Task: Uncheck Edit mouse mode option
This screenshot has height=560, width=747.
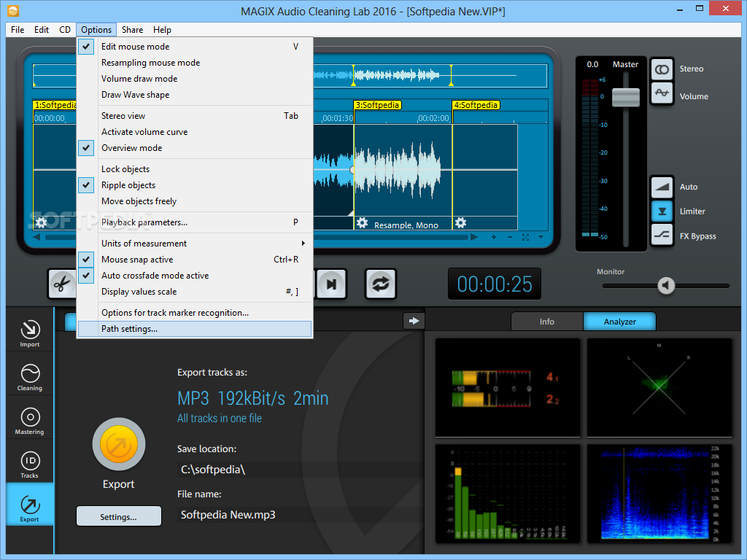Action: [x=195, y=47]
